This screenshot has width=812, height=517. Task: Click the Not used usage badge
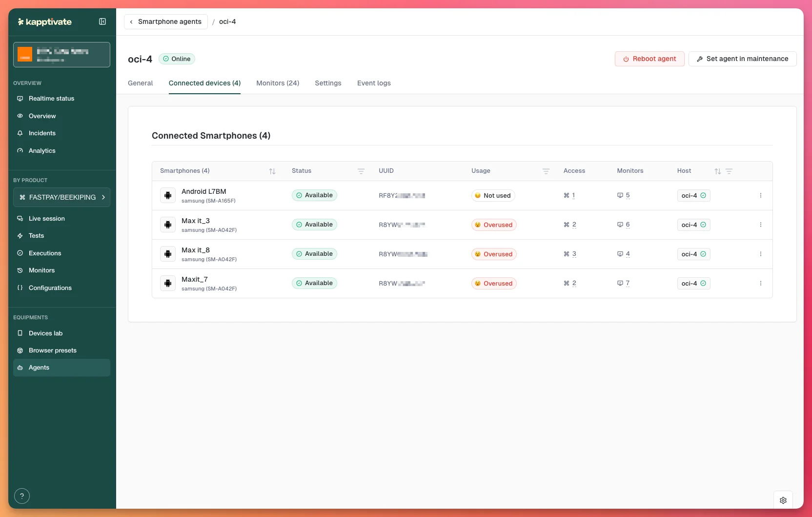(x=493, y=196)
